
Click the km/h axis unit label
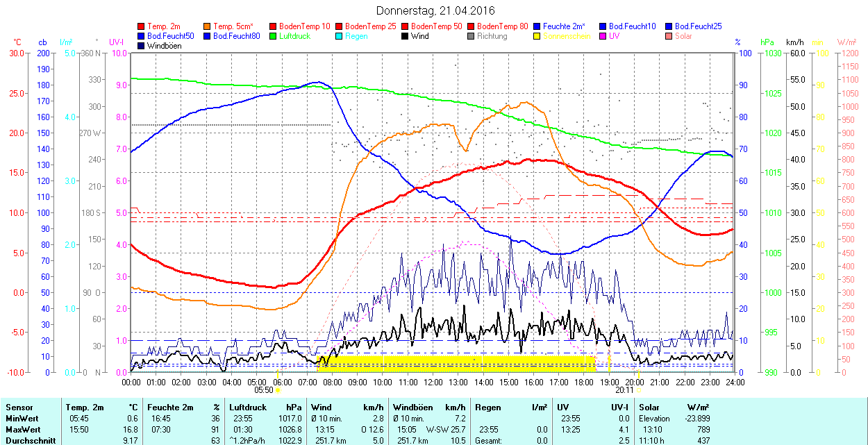coord(795,42)
